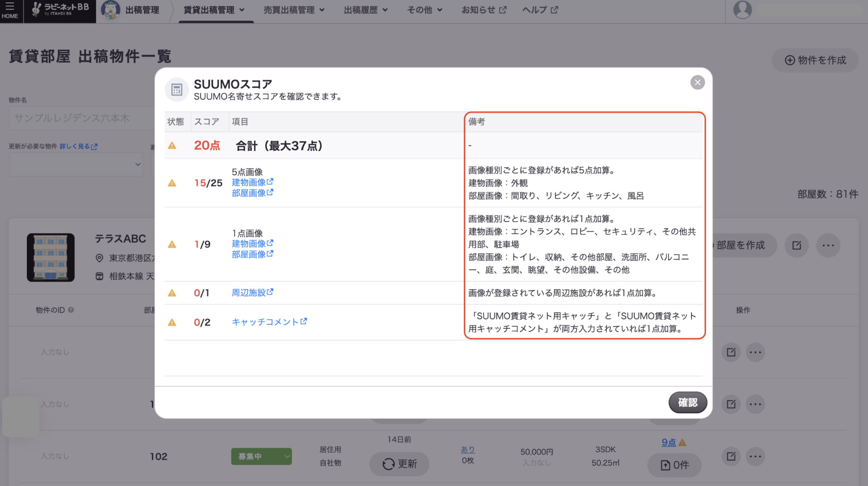Open the three-dot menu in the テラスABC header
Viewport: 868px width, 486px height.
828,245
